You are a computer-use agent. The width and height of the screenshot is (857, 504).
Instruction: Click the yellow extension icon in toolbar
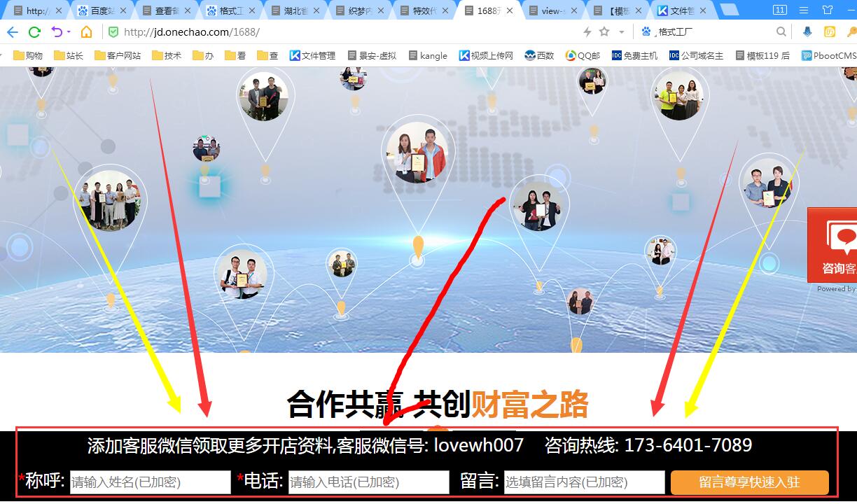(x=830, y=32)
